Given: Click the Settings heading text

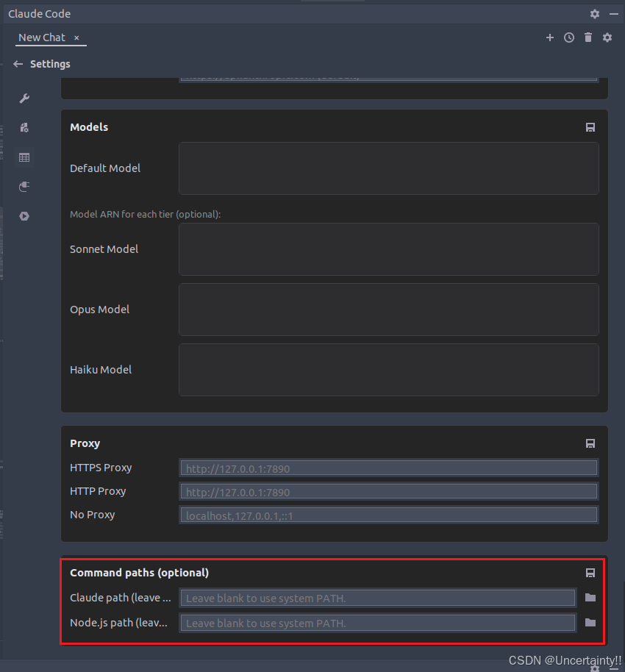Looking at the screenshot, I should (50, 64).
